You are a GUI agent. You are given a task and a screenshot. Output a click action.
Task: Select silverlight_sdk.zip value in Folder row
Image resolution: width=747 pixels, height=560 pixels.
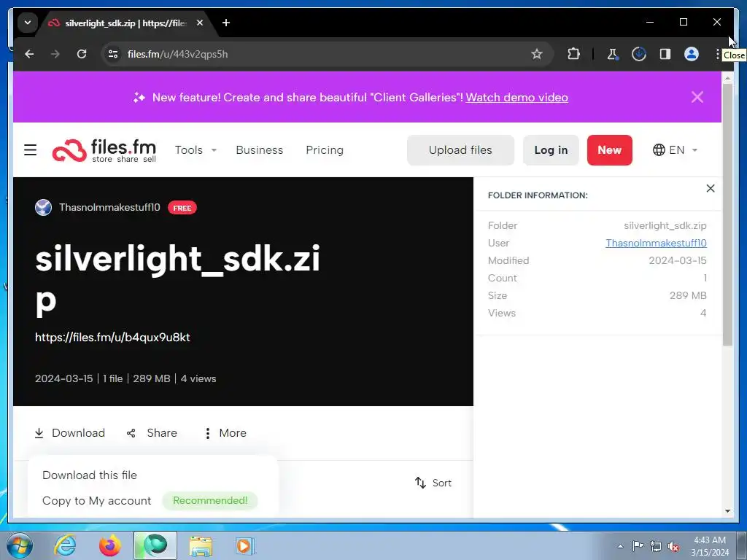point(665,226)
